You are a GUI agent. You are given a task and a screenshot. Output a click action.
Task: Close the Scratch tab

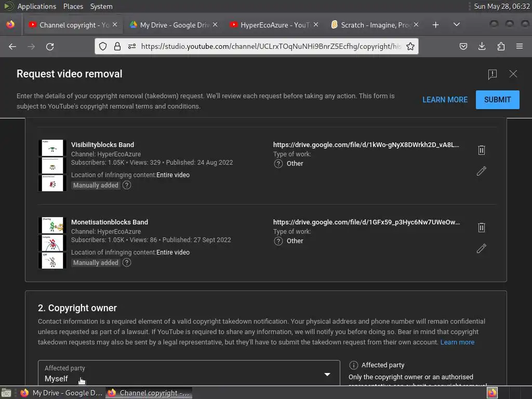click(416, 25)
